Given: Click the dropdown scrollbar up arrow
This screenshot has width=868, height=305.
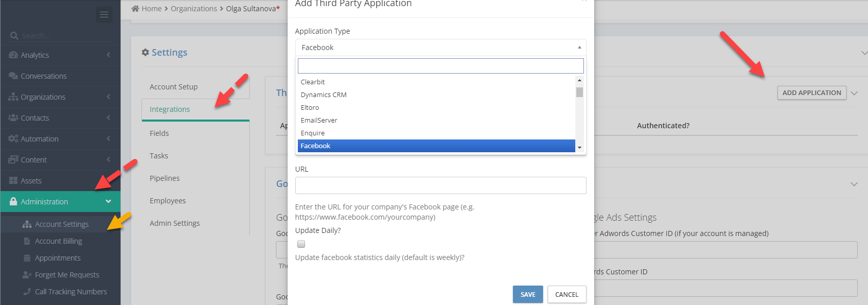Looking at the screenshot, I should click(579, 80).
